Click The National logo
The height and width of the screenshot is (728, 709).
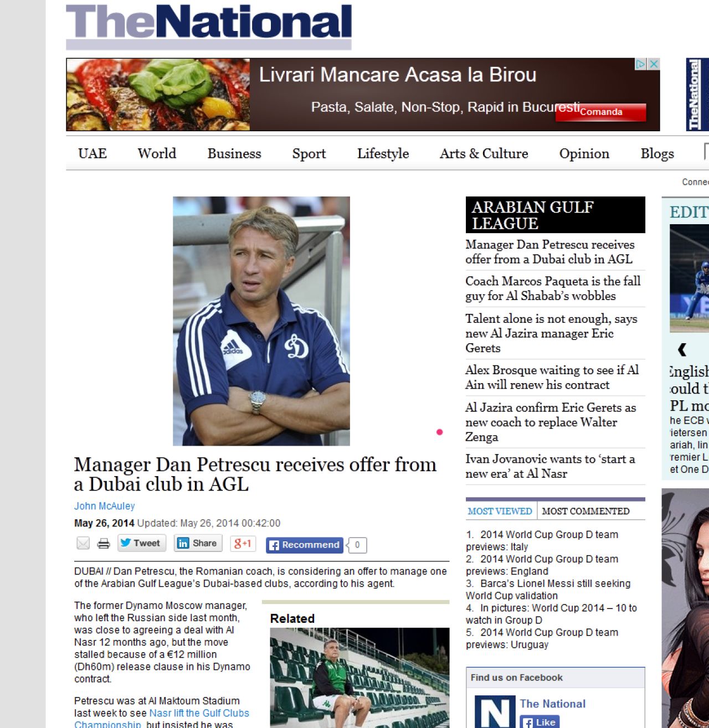pyautogui.click(x=209, y=26)
